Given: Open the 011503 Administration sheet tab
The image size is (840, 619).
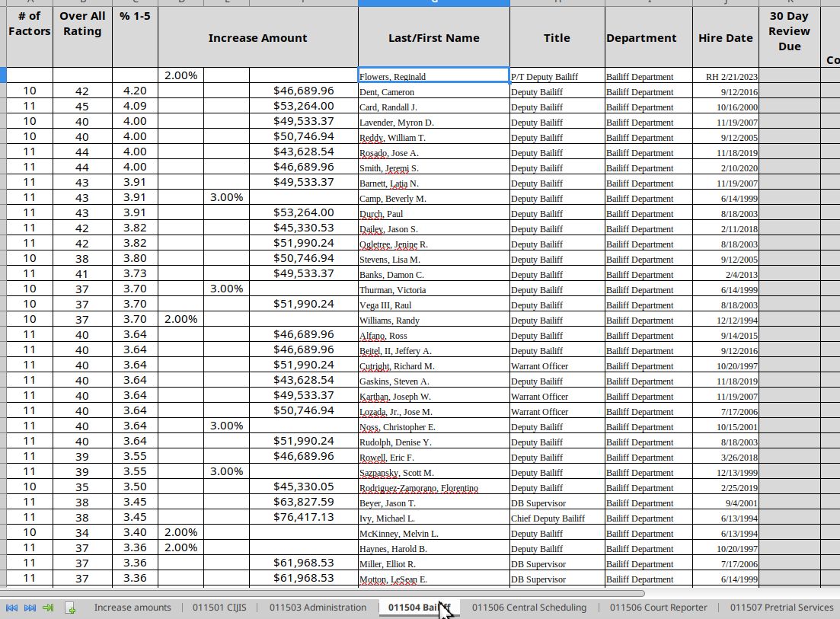Looking at the screenshot, I should (x=318, y=608).
